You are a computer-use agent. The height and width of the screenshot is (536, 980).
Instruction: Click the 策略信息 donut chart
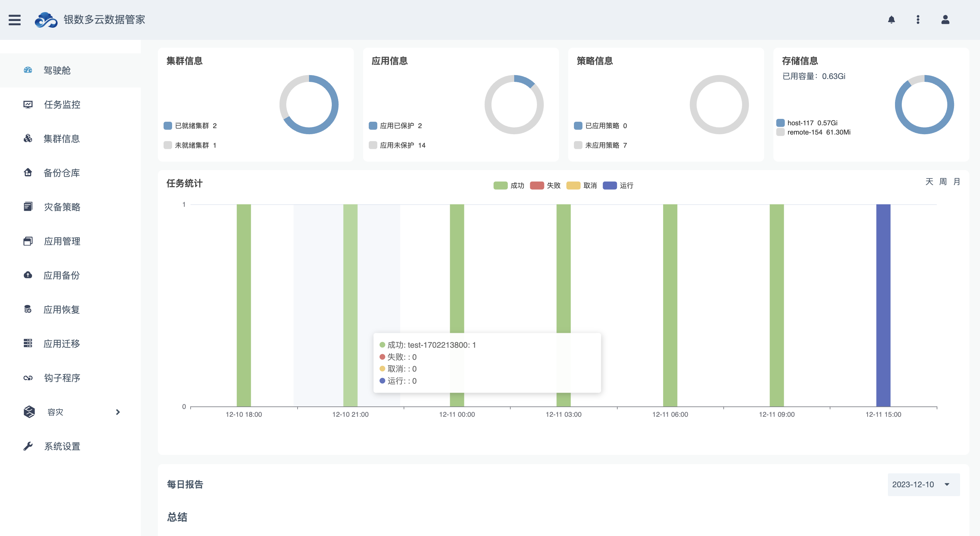point(719,104)
